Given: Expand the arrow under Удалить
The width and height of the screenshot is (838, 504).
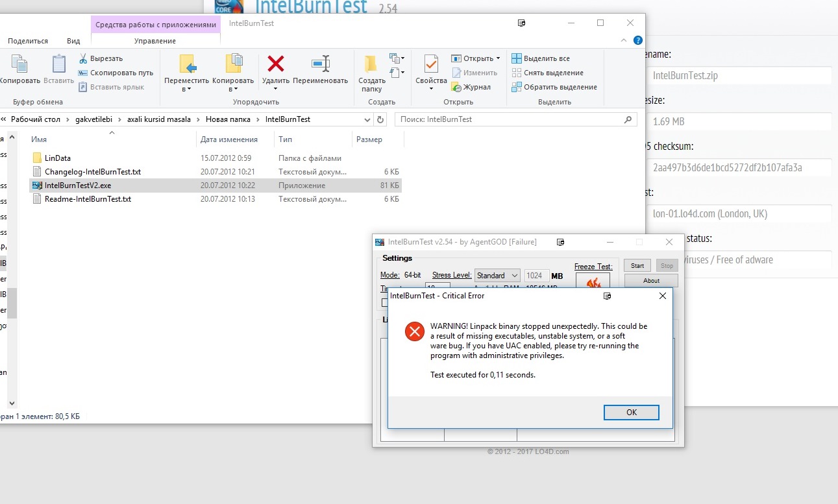Looking at the screenshot, I should 276,89.
